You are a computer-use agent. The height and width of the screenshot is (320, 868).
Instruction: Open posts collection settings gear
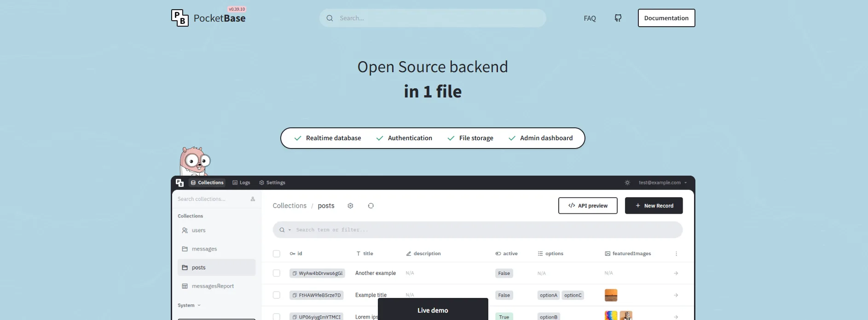(350, 206)
